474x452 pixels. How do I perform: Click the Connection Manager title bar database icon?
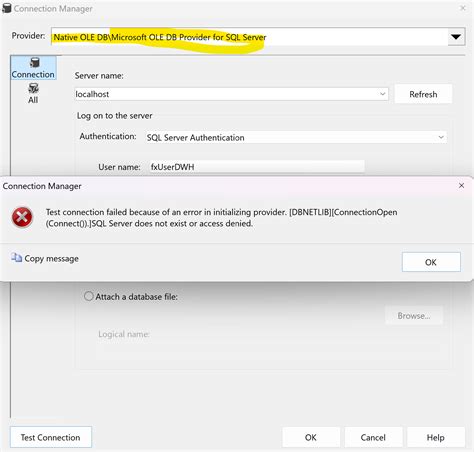(6, 8)
